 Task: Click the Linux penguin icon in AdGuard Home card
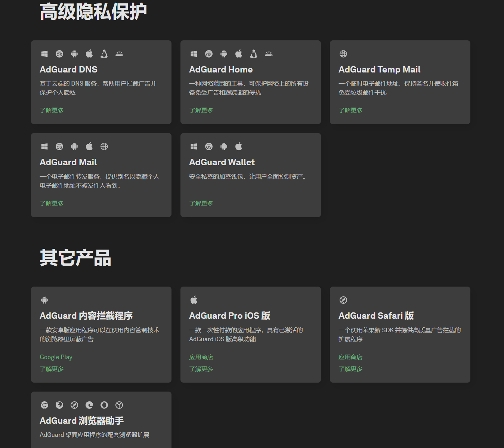point(254,54)
